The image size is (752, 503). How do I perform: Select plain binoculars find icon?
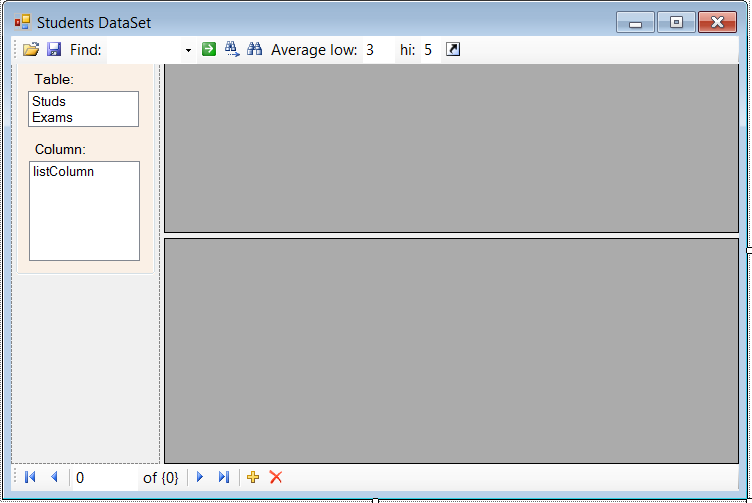254,49
